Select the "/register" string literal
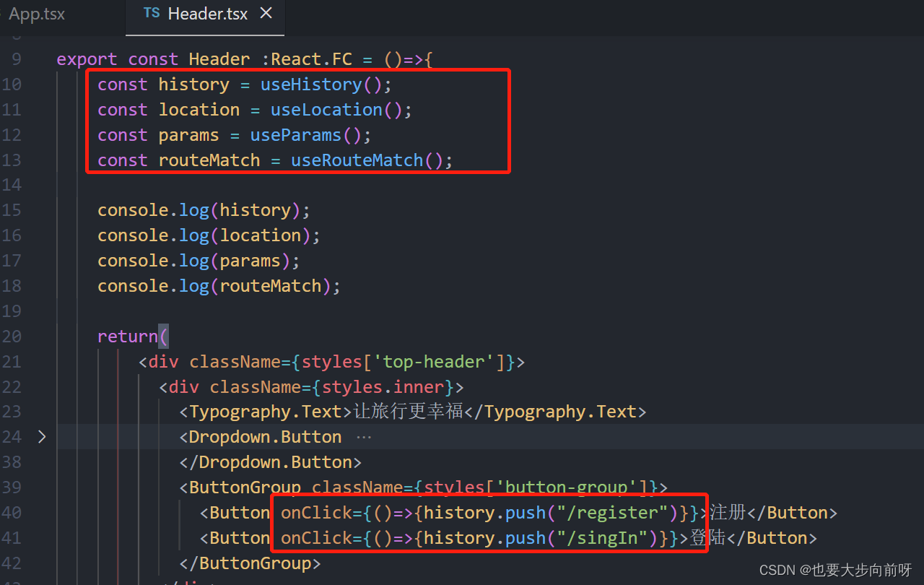Screen dimensions: 924x585 coord(615,512)
